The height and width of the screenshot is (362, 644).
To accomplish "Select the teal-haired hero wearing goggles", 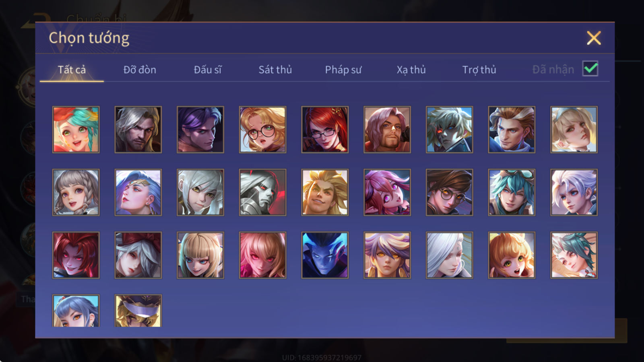I will click(x=512, y=192).
